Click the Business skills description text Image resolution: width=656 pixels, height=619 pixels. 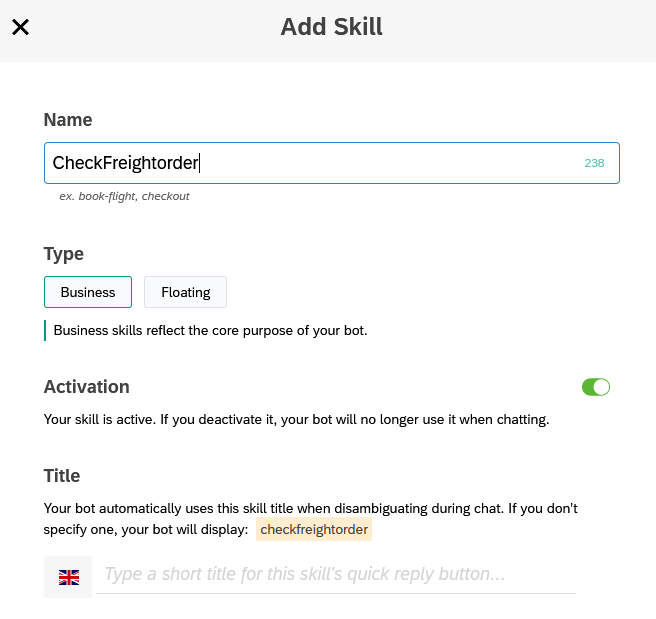point(210,330)
